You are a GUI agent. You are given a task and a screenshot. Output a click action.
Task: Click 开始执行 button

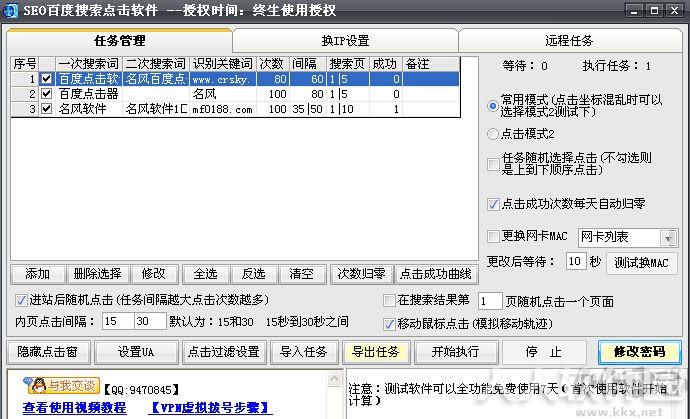point(455,352)
